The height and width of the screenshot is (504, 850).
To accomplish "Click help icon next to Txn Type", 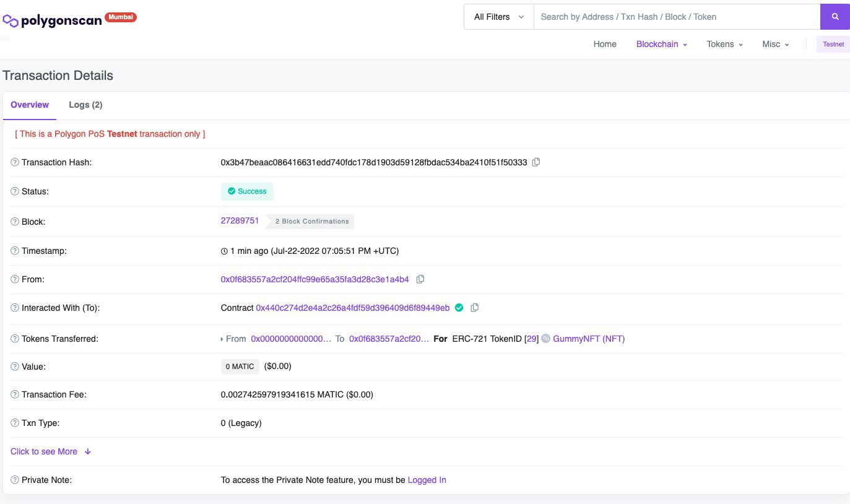I will (x=15, y=423).
